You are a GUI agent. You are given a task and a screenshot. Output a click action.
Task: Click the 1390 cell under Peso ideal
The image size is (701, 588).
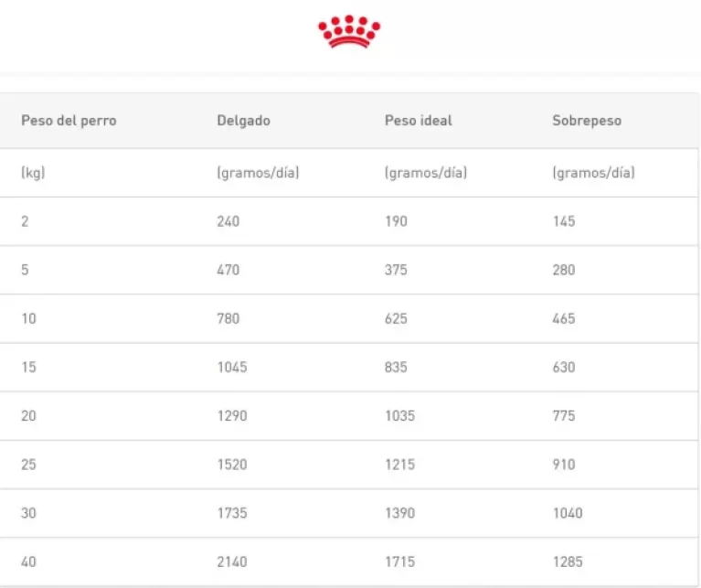[399, 514]
